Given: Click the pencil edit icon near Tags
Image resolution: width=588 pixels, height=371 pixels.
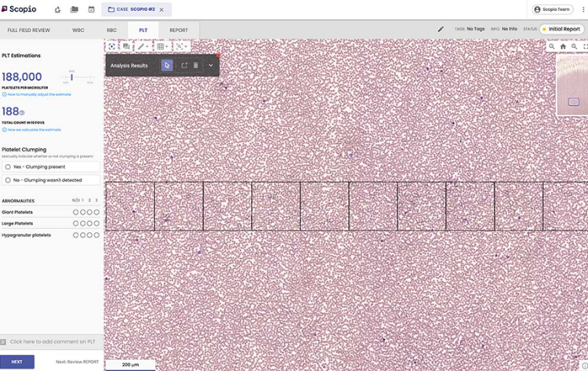Looking at the screenshot, I should pyautogui.click(x=441, y=29).
